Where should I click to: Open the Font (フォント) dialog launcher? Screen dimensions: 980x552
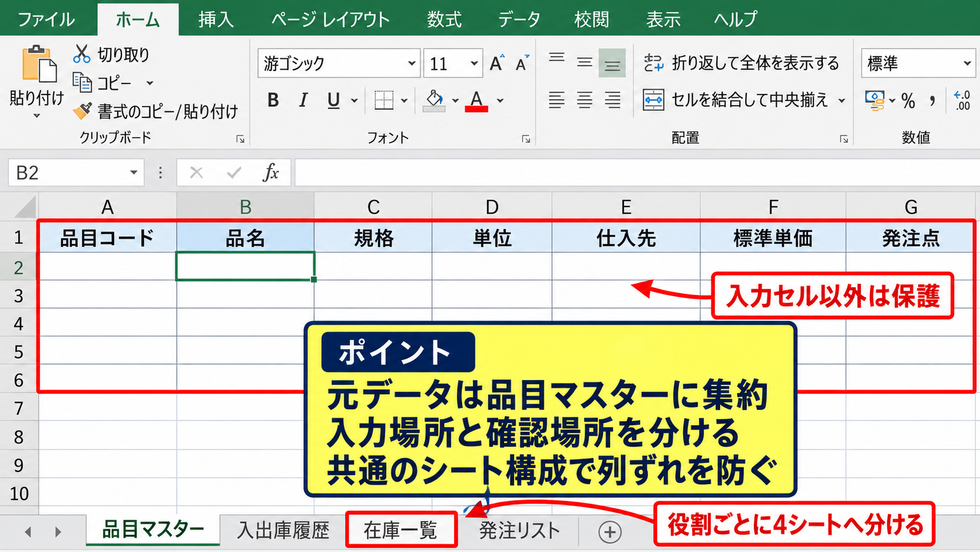tap(526, 139)
